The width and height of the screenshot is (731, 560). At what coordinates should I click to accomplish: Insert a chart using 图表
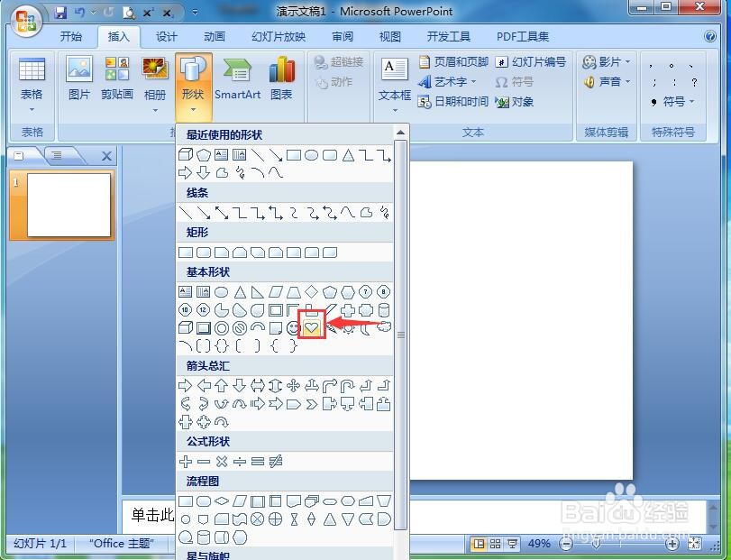(x=281, y=78)
